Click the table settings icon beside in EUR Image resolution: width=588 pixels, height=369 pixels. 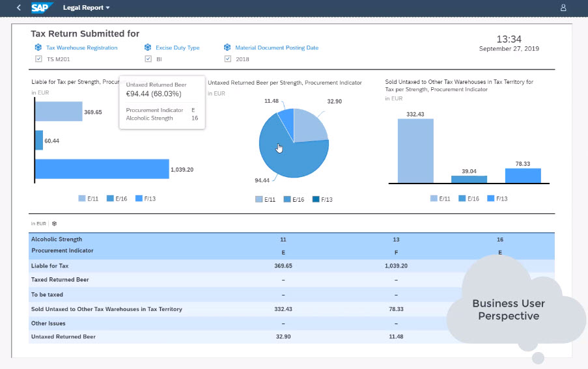pos(55,224)
